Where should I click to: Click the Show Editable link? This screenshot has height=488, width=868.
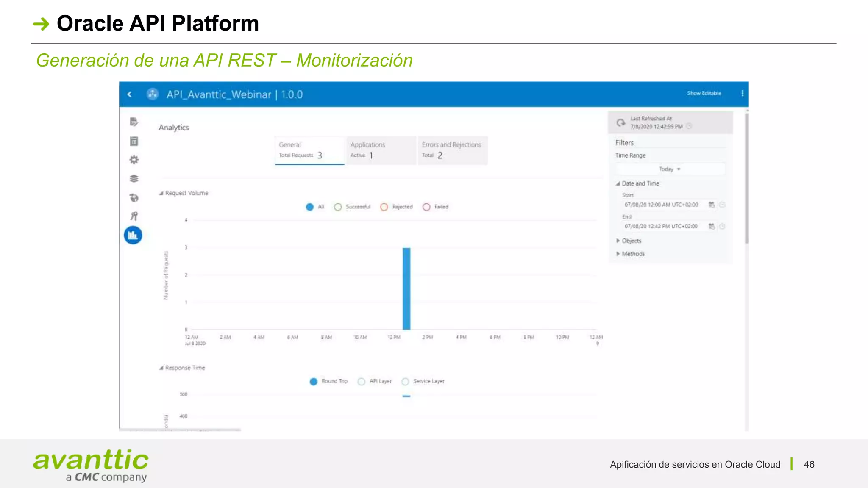[x=704, y=93]
